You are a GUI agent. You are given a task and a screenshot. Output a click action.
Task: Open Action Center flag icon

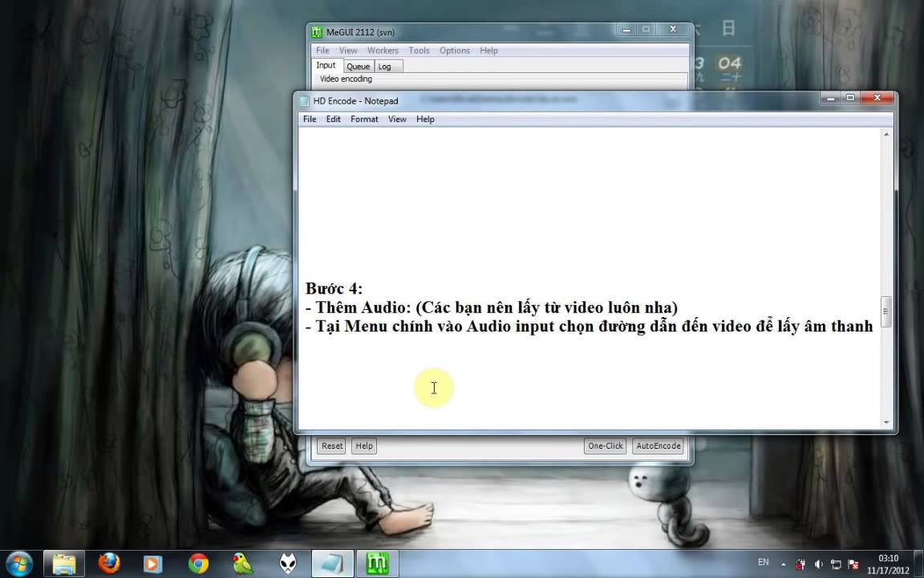point(853,564)
